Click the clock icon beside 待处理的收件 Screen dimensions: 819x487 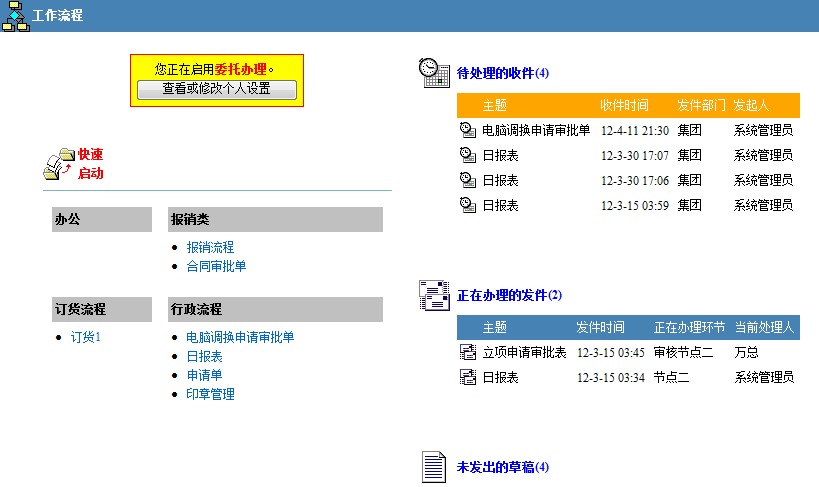pyautogui.click(x=432, y=73)
